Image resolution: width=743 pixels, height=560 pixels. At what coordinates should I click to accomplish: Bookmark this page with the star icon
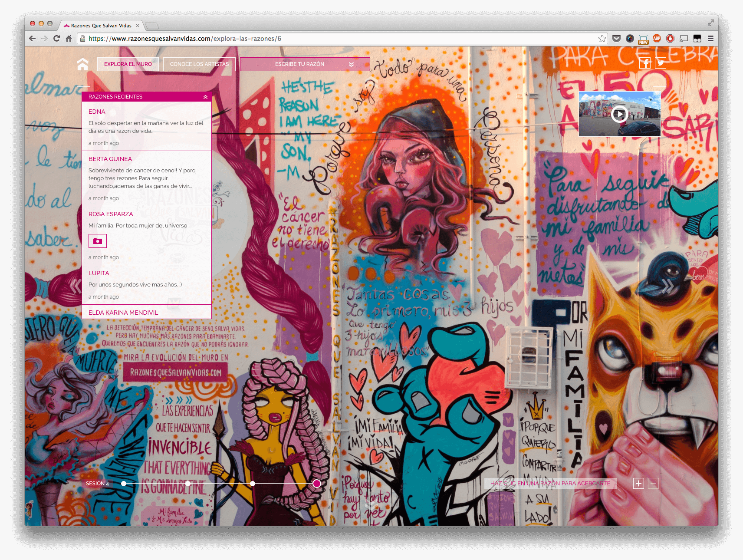point(602,38)
